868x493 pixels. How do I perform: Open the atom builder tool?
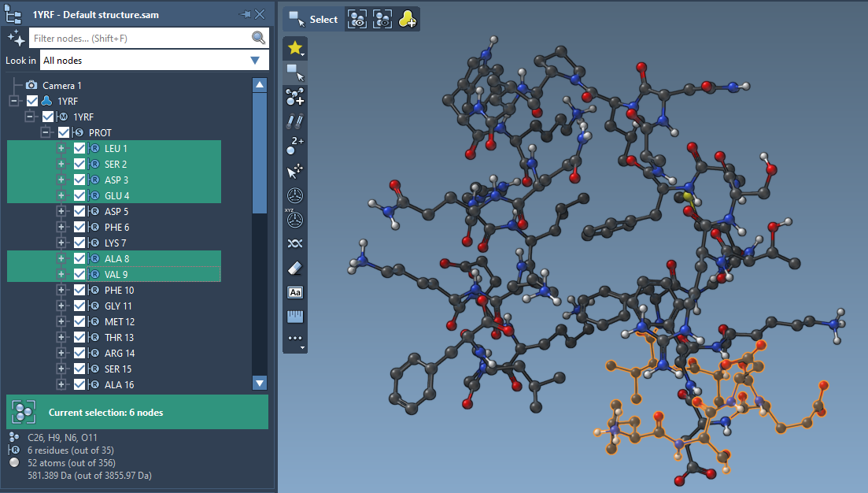294,96
